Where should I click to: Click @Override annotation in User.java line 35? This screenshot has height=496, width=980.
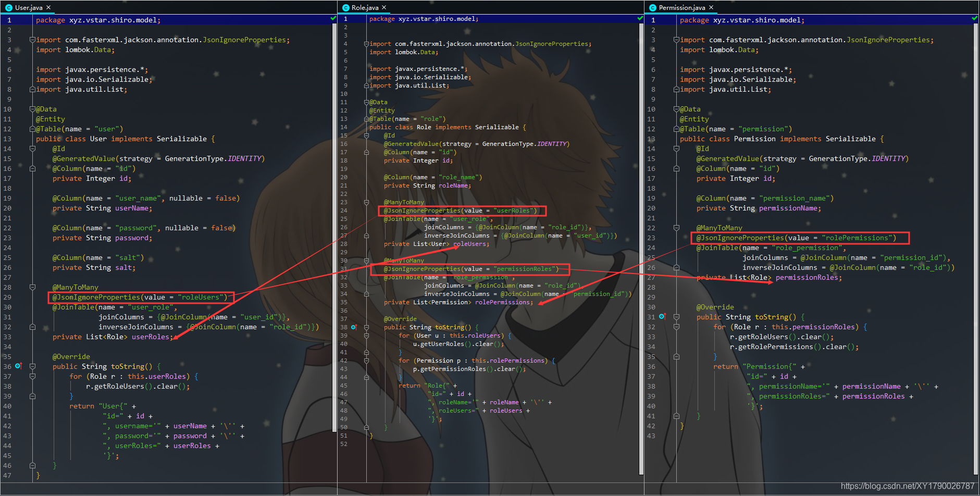pyautogui.click(x=71, y=356)
